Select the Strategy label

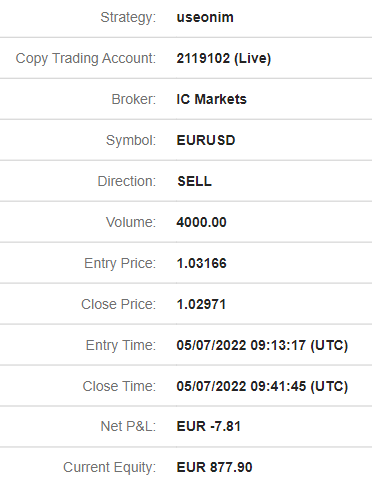[x=128, y=17]
